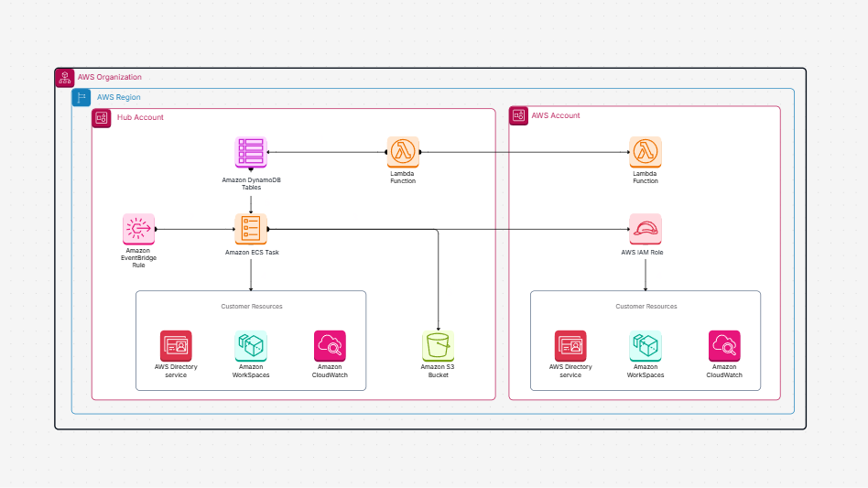
Task: Select AWS Account Amazon WorkSpaces icon
Action: click(646, 346)
